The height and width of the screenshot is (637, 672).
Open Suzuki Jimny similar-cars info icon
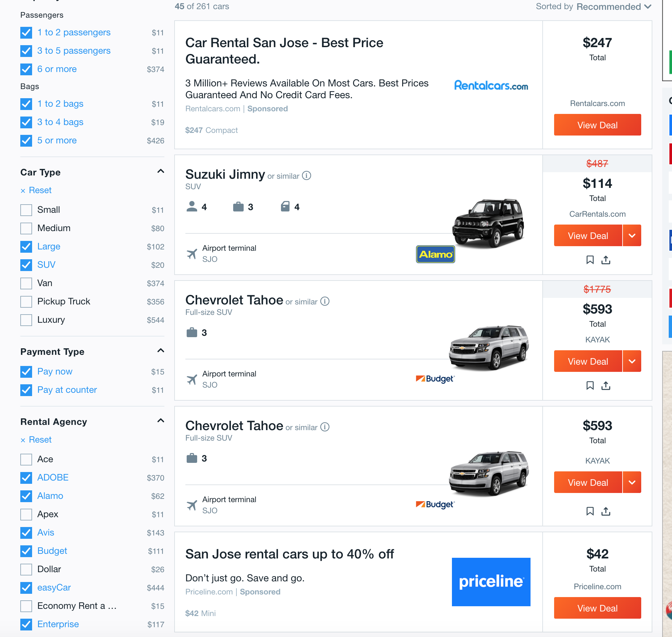307,175
